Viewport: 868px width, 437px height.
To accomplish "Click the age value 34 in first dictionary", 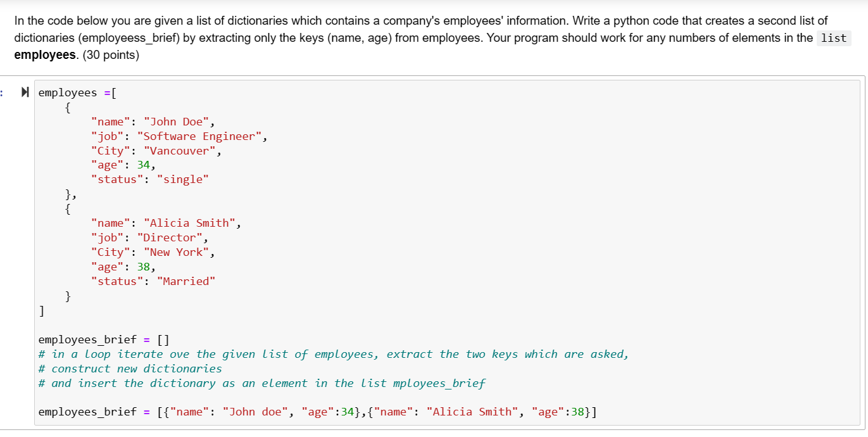I will [x=144, y=165].
